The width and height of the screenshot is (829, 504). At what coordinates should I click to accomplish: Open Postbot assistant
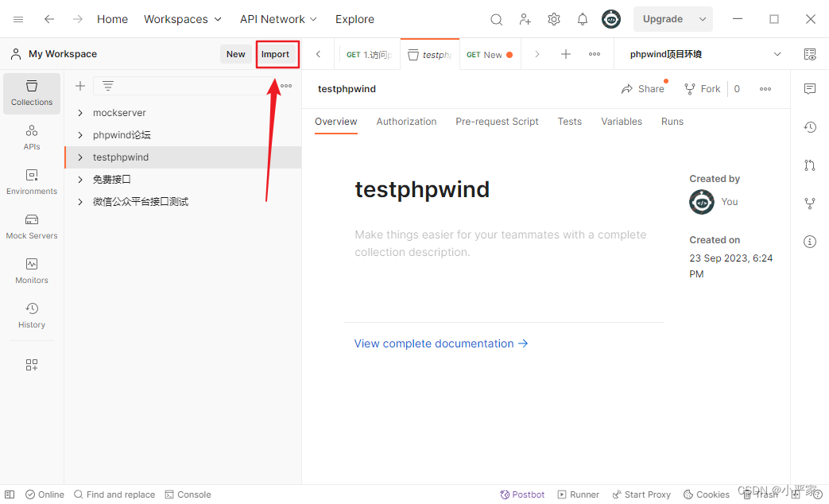click(522, 494)
